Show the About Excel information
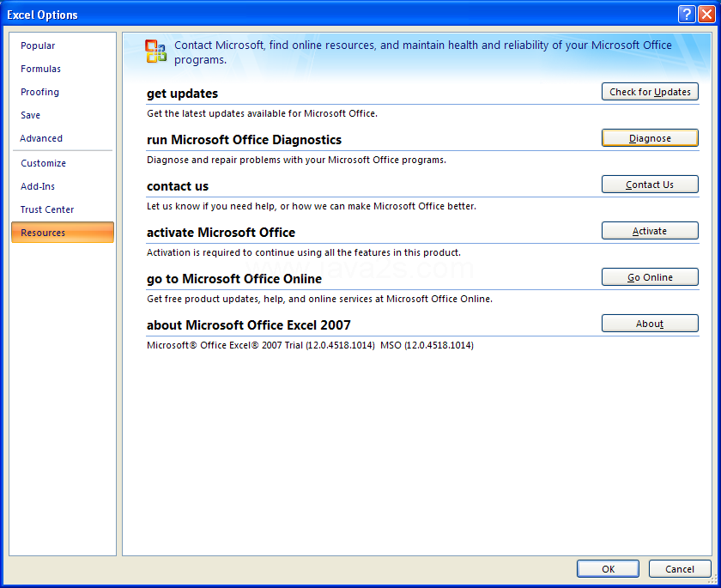 point(650,324)
